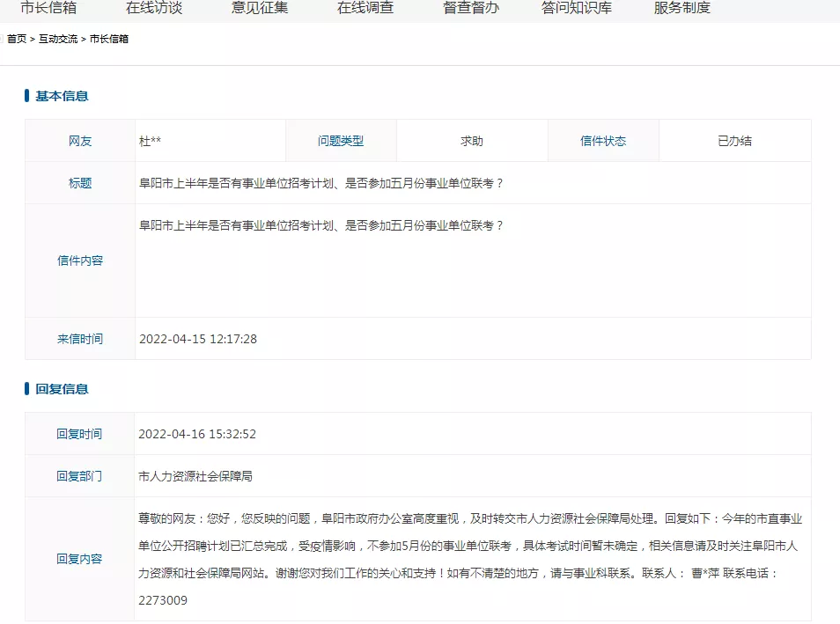The image size is (840, 624).
Task: Click the 来信时间 label cell
Action: pos(80,339)
